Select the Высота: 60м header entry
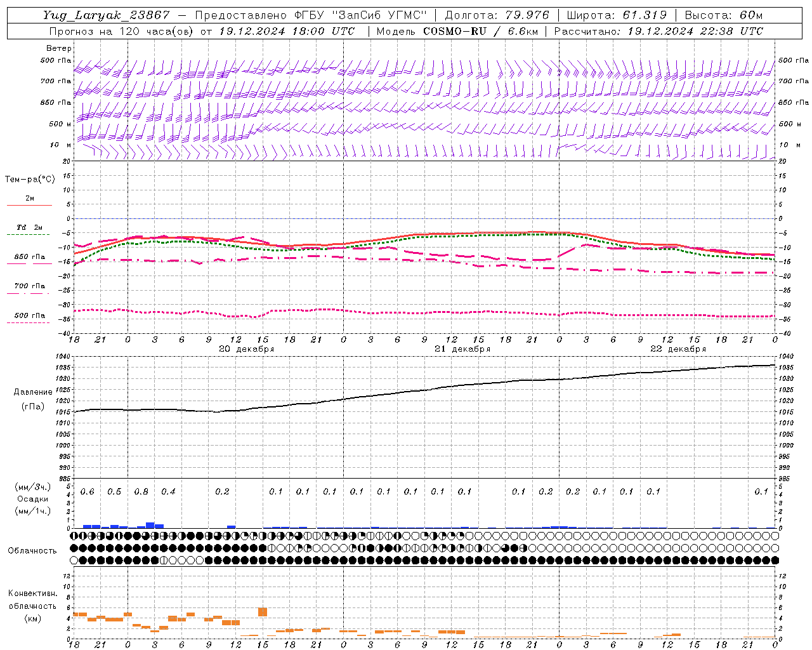Image resolution: width=812 pixels, height=650 pixels. pos(724,15)
